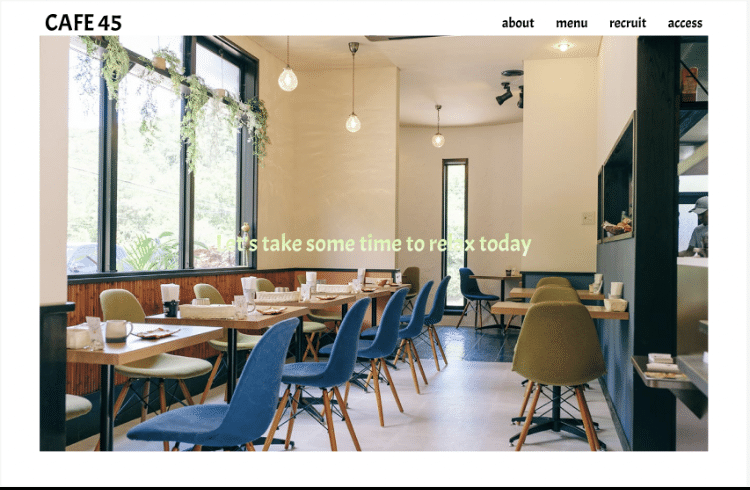The height and width of the screenshot is (490, 750).
Task: Click the recessed ceiling light at top right
Action: [x=563, y=46]
